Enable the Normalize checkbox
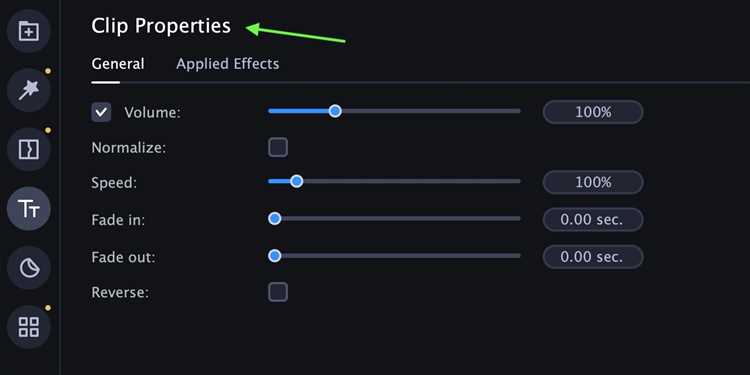The height and width of the screenshot is (375, 750). click(x=278, y=147)
